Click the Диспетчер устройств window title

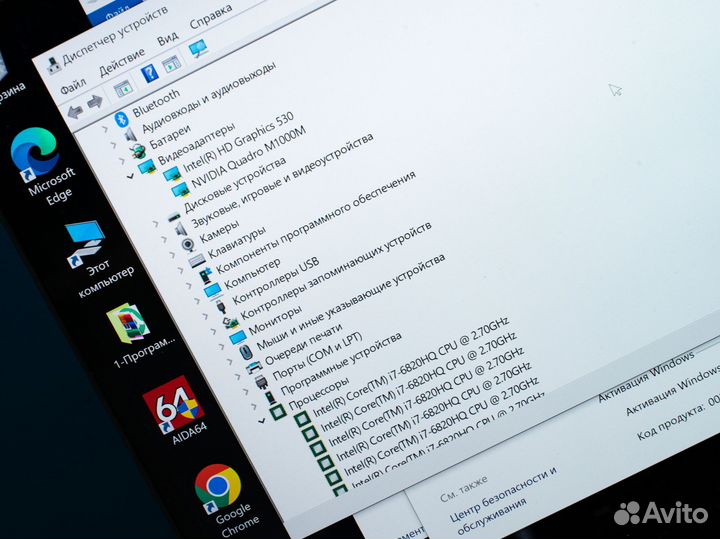115,34
